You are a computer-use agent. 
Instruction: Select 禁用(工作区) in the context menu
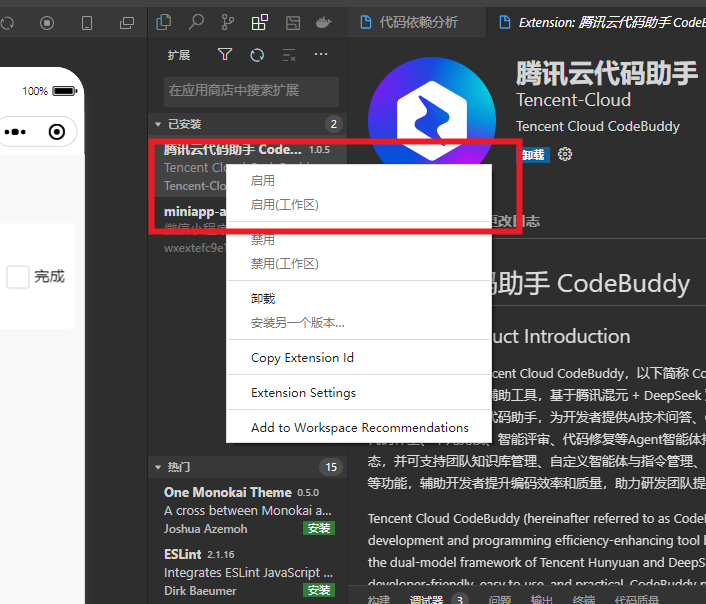tap(359, 263)
